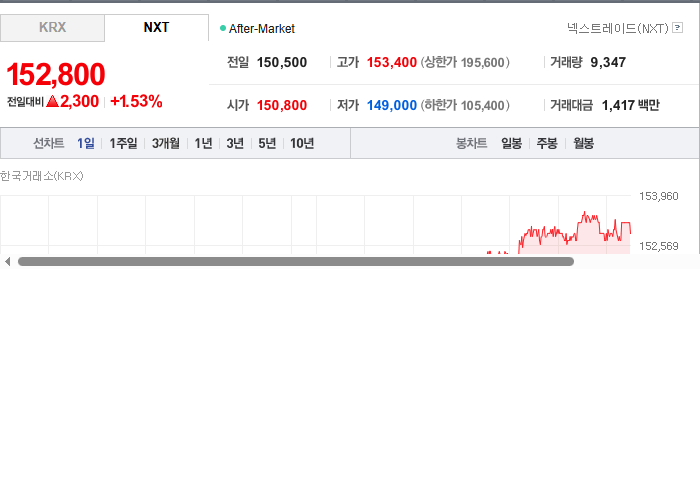Click the chart axis label 153,960
The image size is (700, 490).
pos(658,196)
